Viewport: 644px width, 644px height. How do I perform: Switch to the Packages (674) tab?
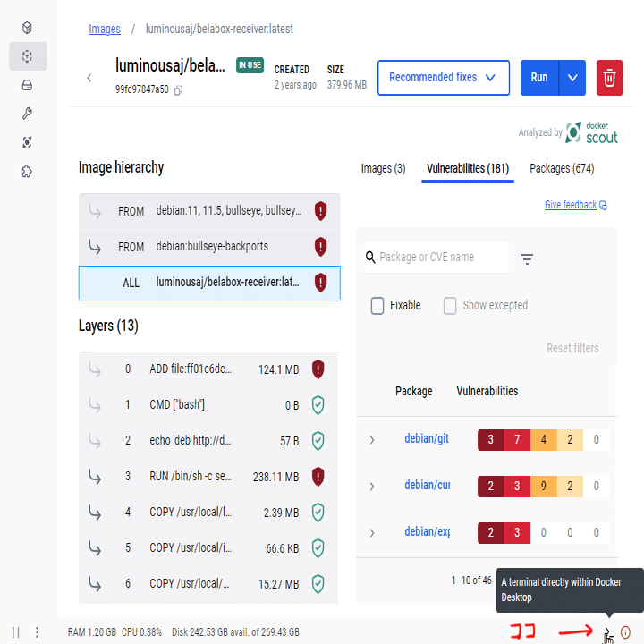click(x=562, y=168)
